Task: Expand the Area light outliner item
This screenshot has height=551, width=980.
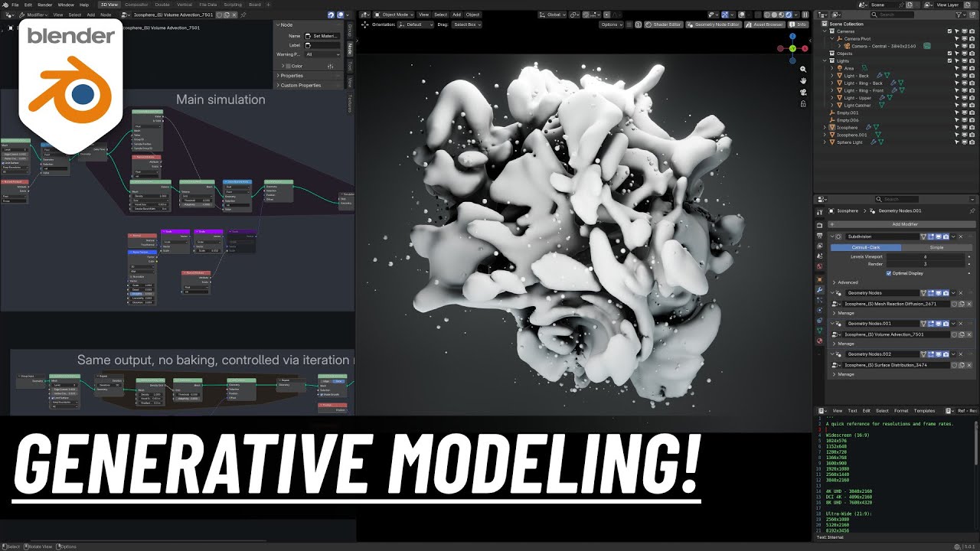Action: [x=832, y=68]
